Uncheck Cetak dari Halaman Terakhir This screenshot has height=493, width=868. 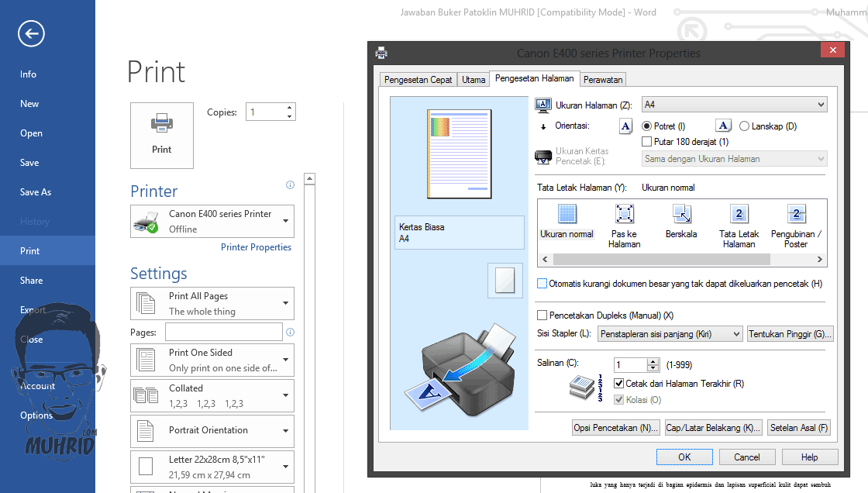point(619,384)
